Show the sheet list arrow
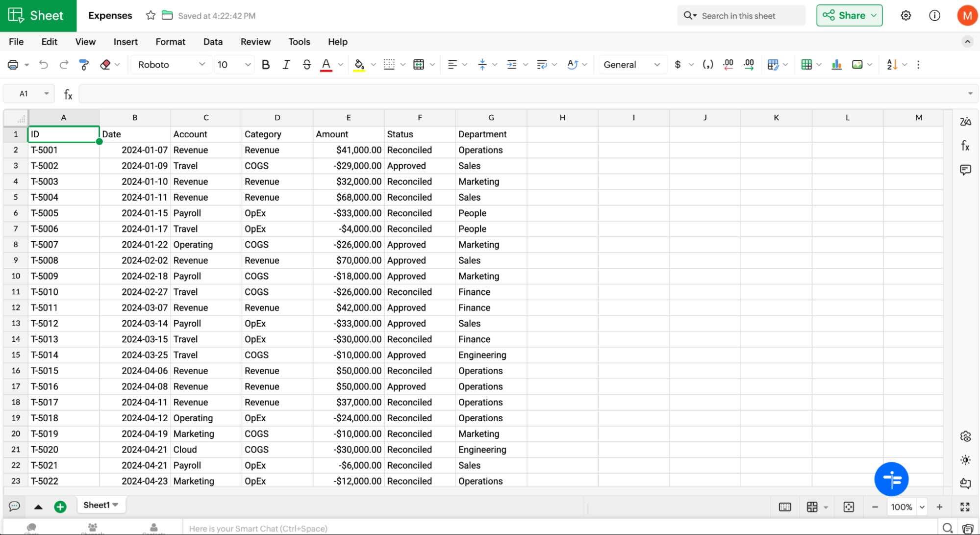 (x=38, y=507)
